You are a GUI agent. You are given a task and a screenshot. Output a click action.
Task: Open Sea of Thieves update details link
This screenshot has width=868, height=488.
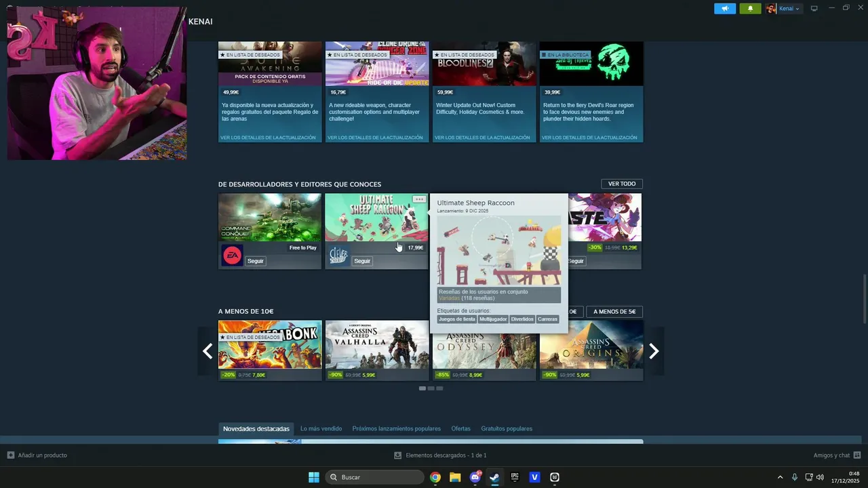click(589, 138)
